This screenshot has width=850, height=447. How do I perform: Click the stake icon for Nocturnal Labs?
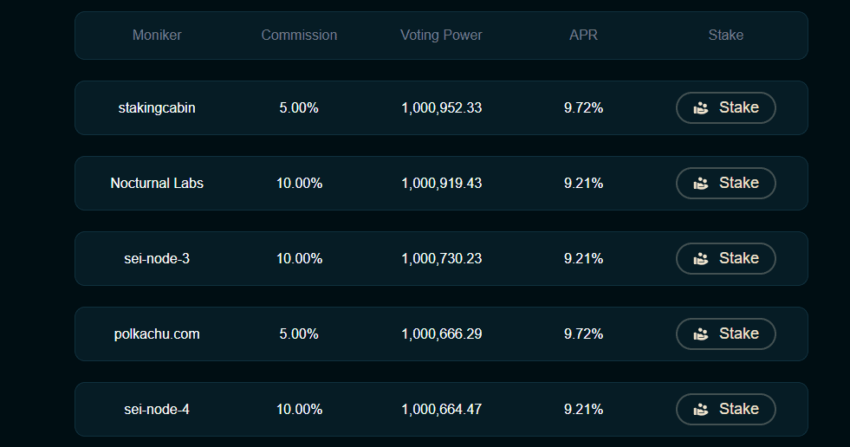700,183
